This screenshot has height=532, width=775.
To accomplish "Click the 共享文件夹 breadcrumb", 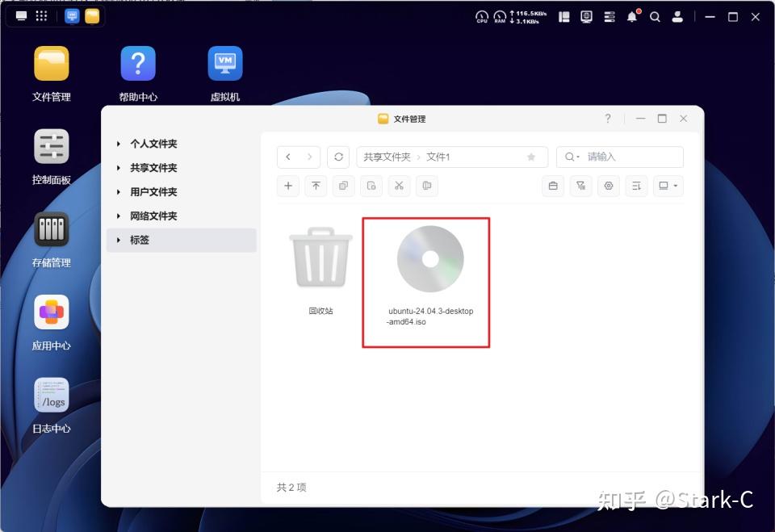I will [x=387, y=157].
